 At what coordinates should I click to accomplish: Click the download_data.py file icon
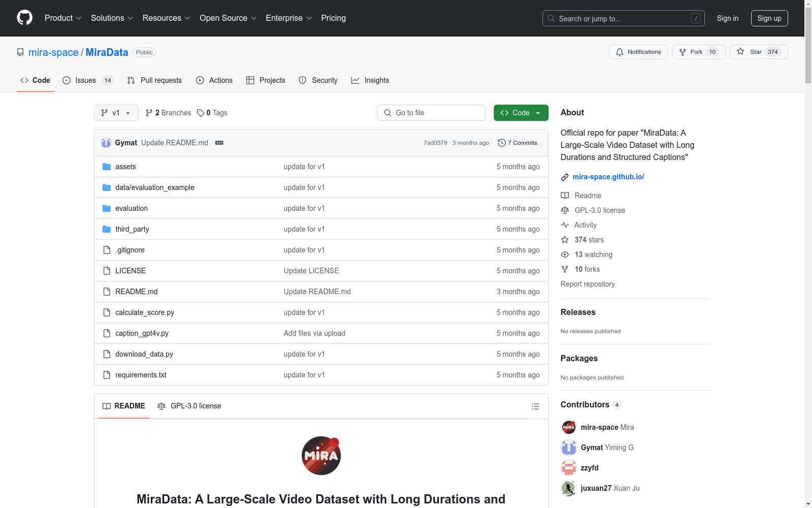click(x=107, y=354)
